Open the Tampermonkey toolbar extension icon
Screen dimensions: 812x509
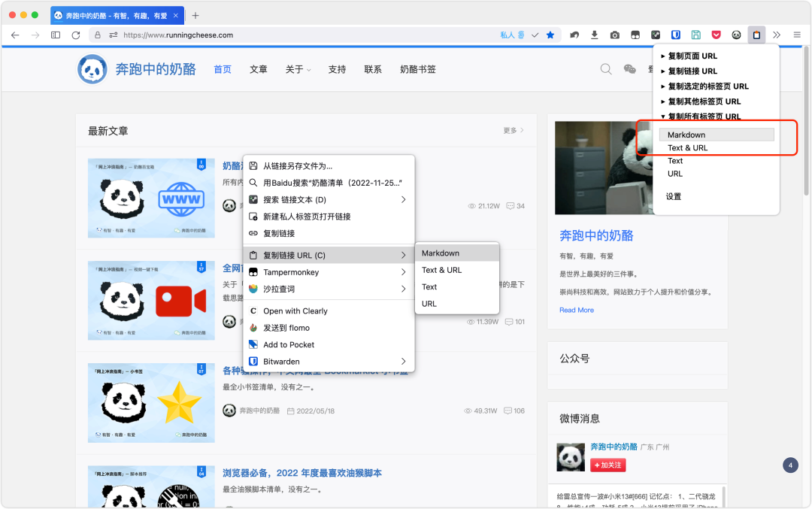635,35
